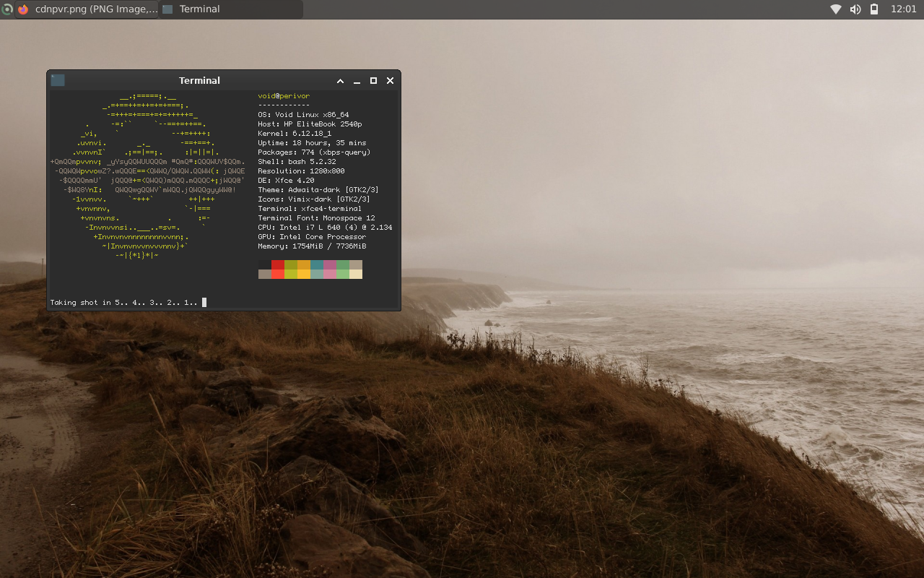The image size is (924, 578).
Task: Click the "Icons: Vimix-dark [GTK2/3]" line
Action: 314,199
